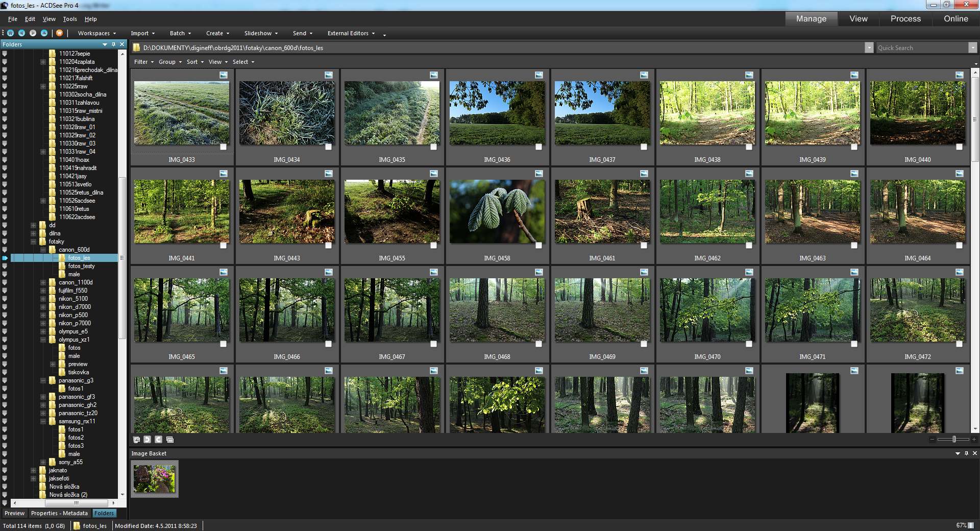Viewport: 980px width, 531px height.
Task: Open the Filter dropdown menu
Action: [x=143, y=62]
